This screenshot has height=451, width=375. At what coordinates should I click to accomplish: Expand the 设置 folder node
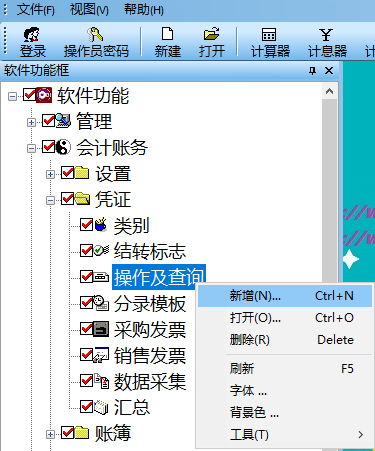pyautogui.click(x=50, y=174)
